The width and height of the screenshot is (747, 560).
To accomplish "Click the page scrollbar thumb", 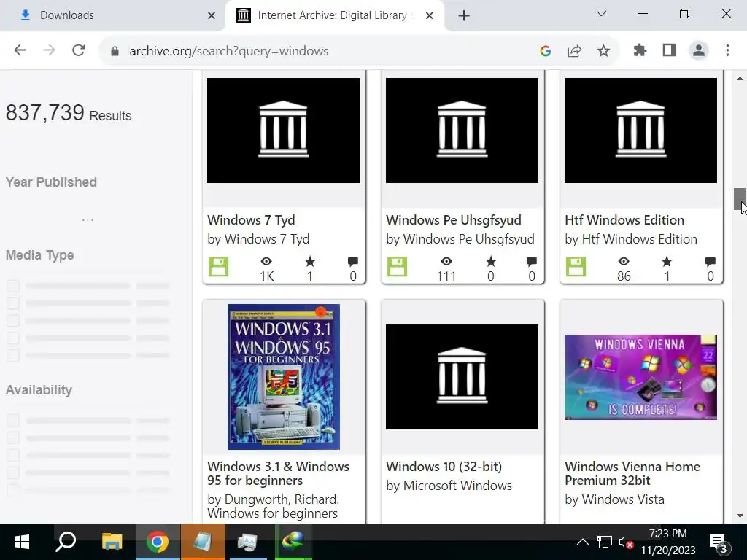I will click(x=740, y=199).
